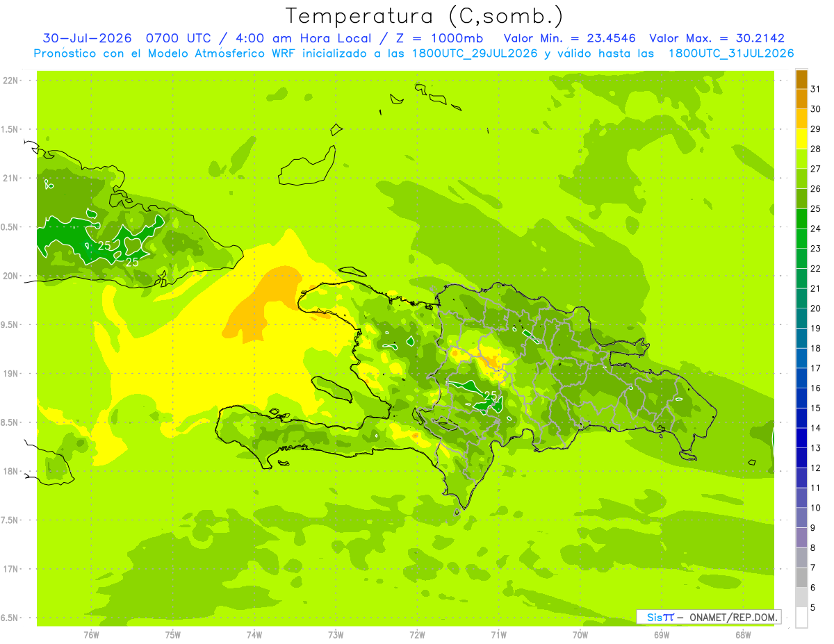Image resolution: width=834 pixels, height=644 pixels.
Task: Click the '72W' longitude label
Action: [417, 634]
